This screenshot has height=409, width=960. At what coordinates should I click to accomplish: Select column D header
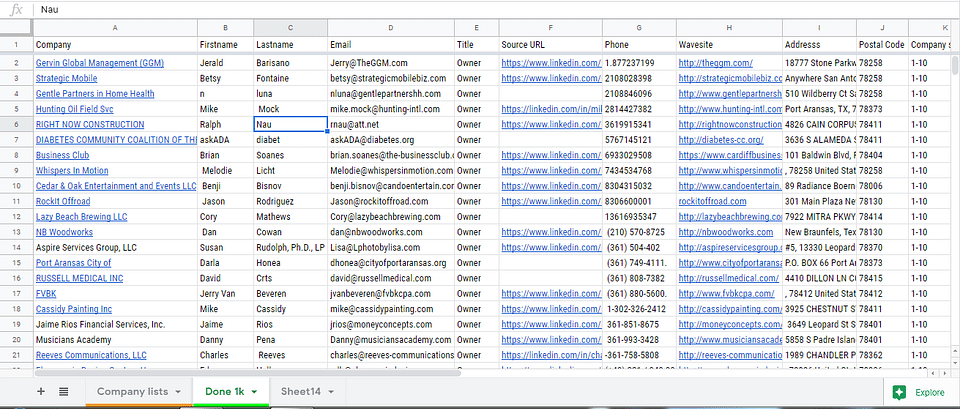click(x=391, y=28)
